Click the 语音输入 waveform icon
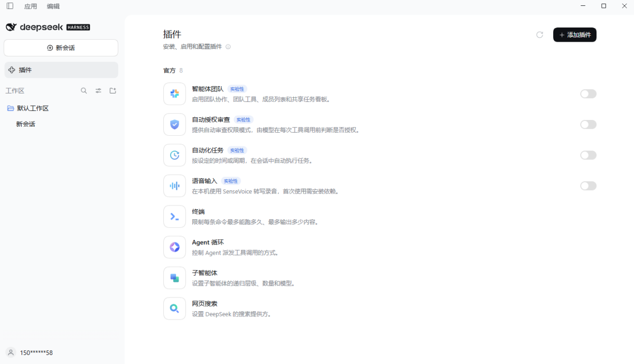Screen dimensions: 634x364 point(175,186)
